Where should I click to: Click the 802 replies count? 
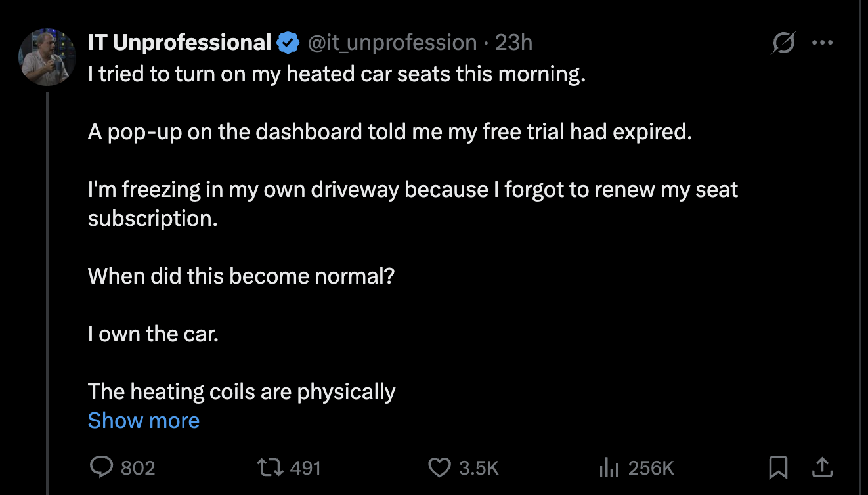138,468
